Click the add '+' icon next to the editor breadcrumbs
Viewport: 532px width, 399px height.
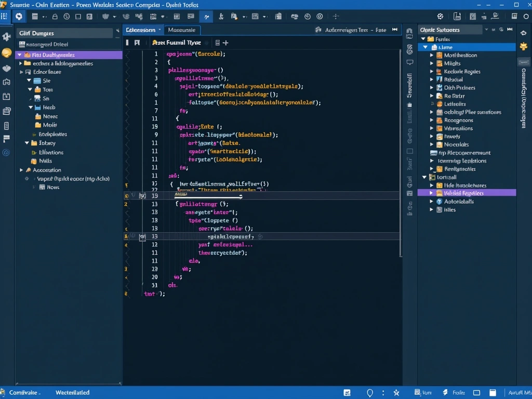(225, 43)
